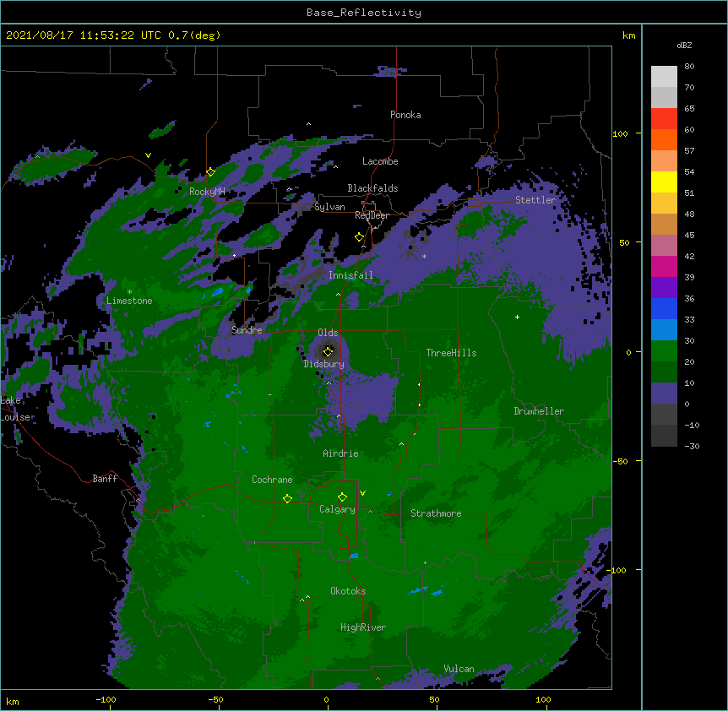Click the legend value 80

coord(689,67)
